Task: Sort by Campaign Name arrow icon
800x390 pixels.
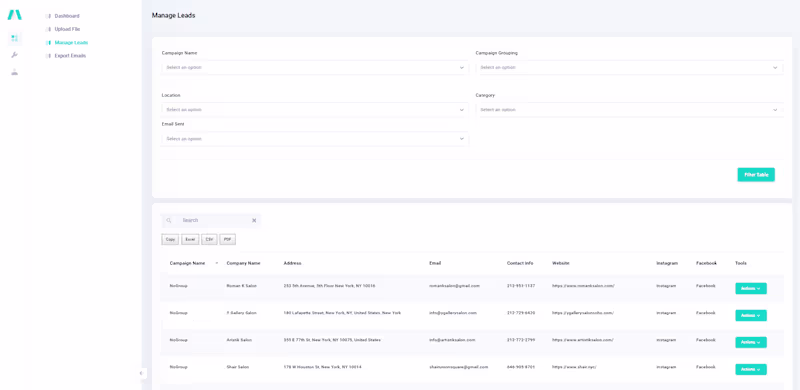Action: (x=217, y=263)
